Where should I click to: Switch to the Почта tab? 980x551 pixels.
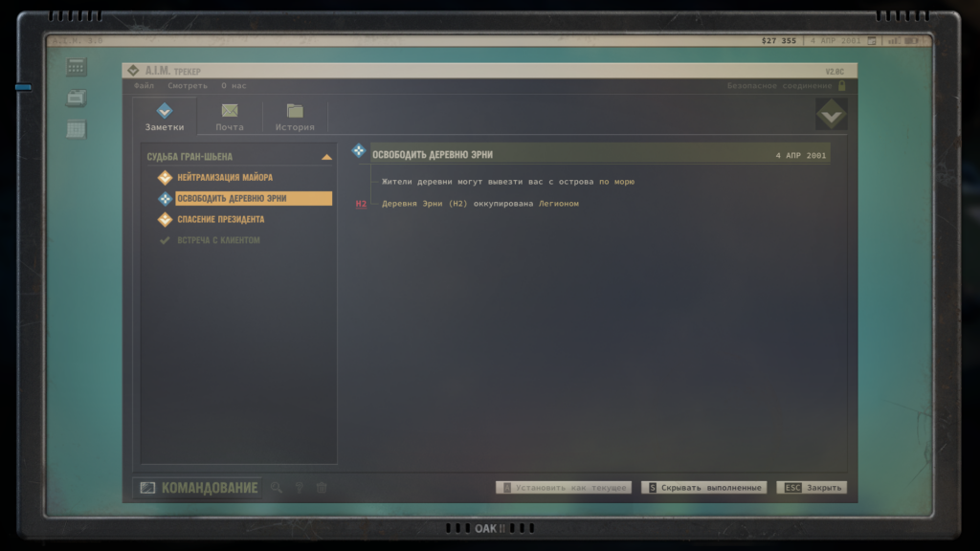230,117
